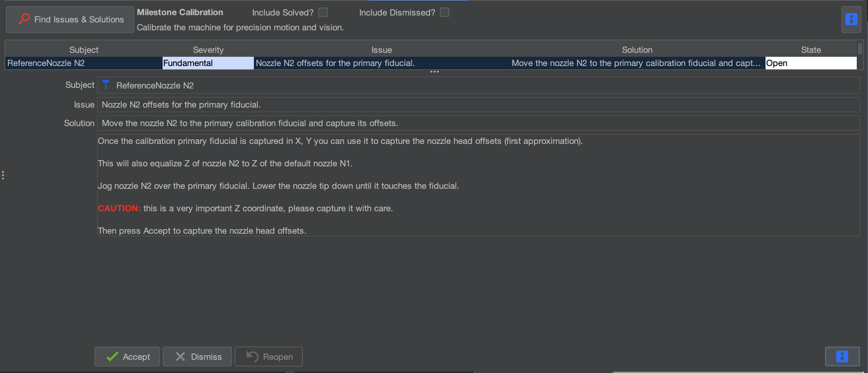
Task: Open the bottom-right issue info icon
Action: pos(842,356)
